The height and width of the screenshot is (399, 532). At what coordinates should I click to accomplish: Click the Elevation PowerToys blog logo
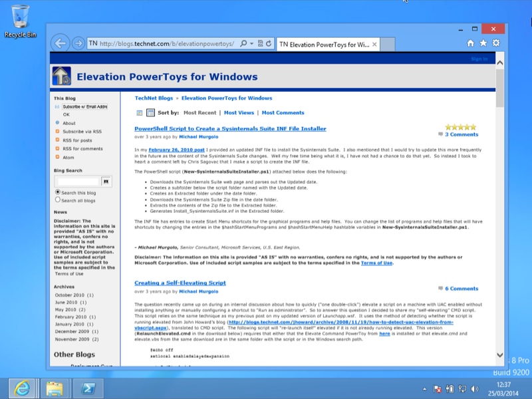click(x=61, y=76)
